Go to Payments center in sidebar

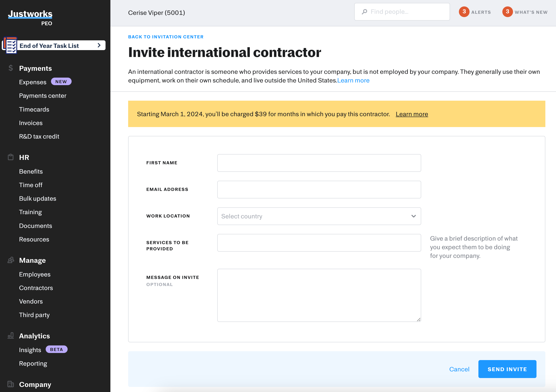(43, 96)
